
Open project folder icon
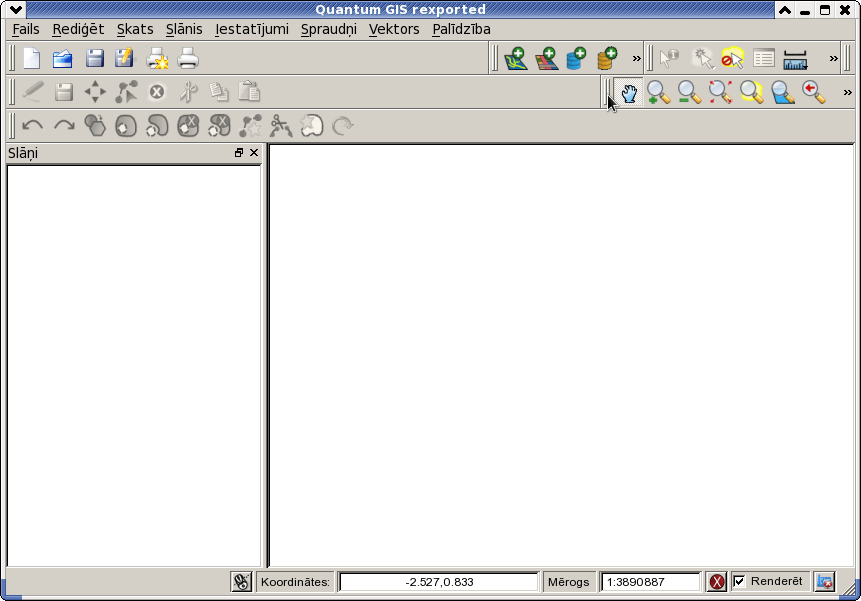tap(63, 58)
